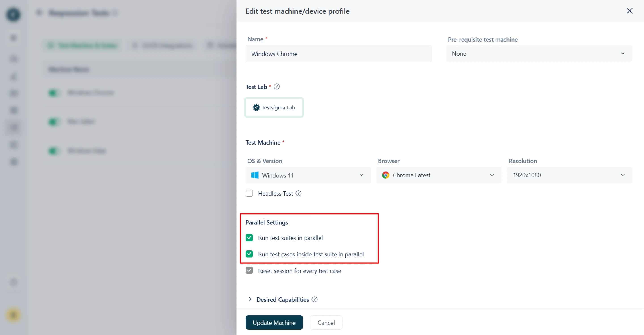Click the Chrome icon in the Browser field
Image resolution: width=644 pixels, height=335 pixels.
click(x=385, y=175)
